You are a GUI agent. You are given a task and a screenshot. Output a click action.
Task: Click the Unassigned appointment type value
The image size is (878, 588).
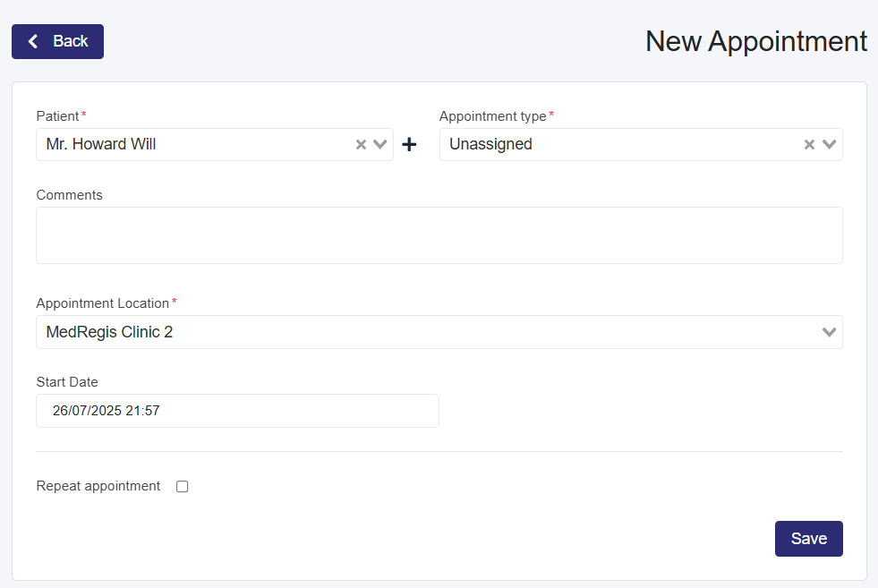pyautogui.click(x=490, y=144)
